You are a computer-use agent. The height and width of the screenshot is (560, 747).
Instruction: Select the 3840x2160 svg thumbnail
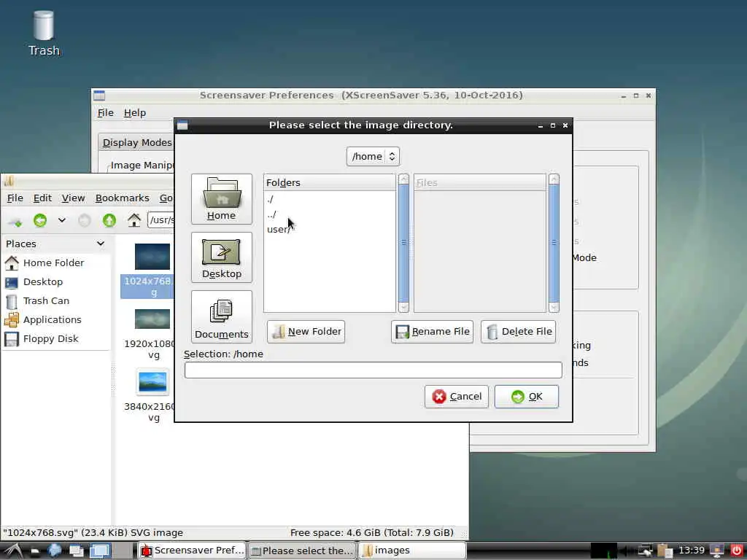152,382
